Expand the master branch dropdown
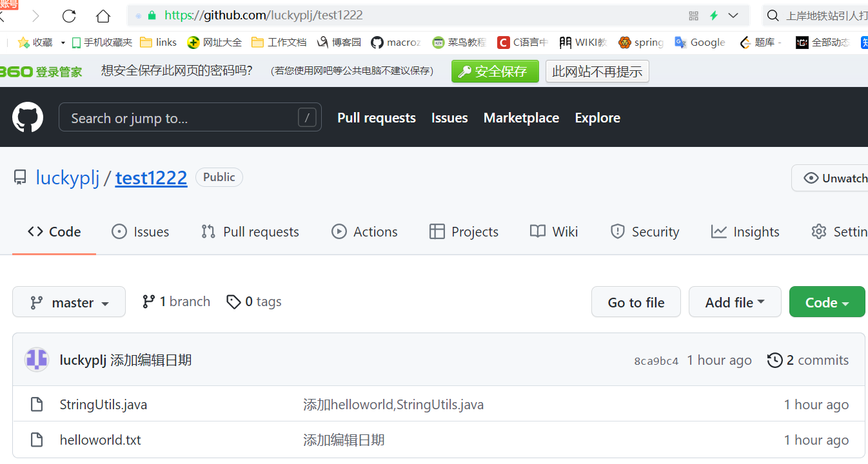The height and width of the screenshot is (464, 868). 69,302
